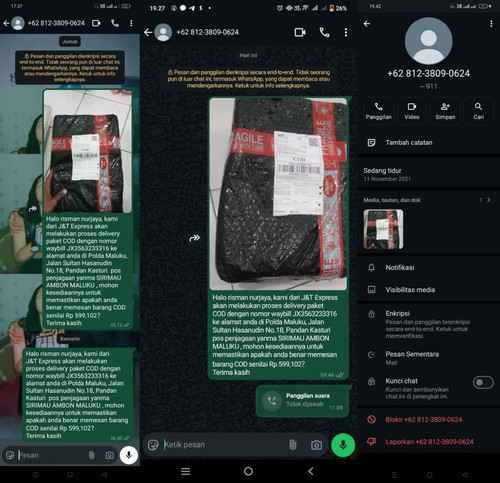Tap Laporkan +62 812-3809-0624
This screenshot has width=500, height=483.
pyautogui.click(x=428, y=442)
